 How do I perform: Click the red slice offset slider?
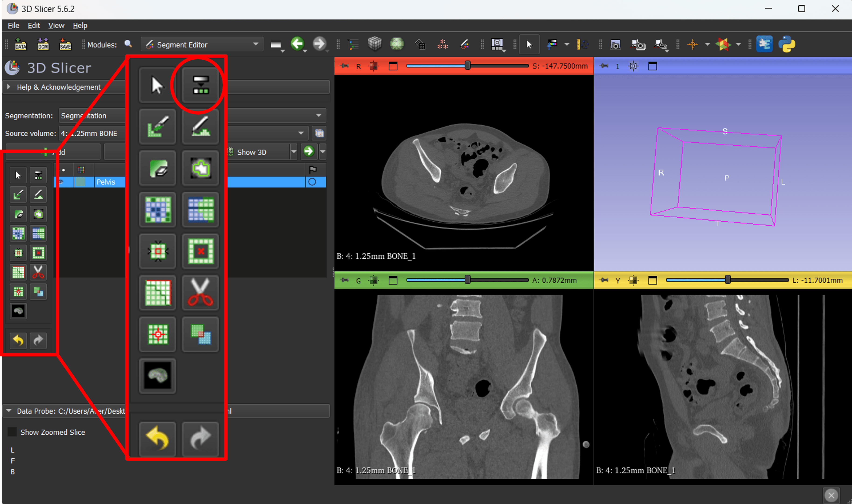(x=467, y=65)
